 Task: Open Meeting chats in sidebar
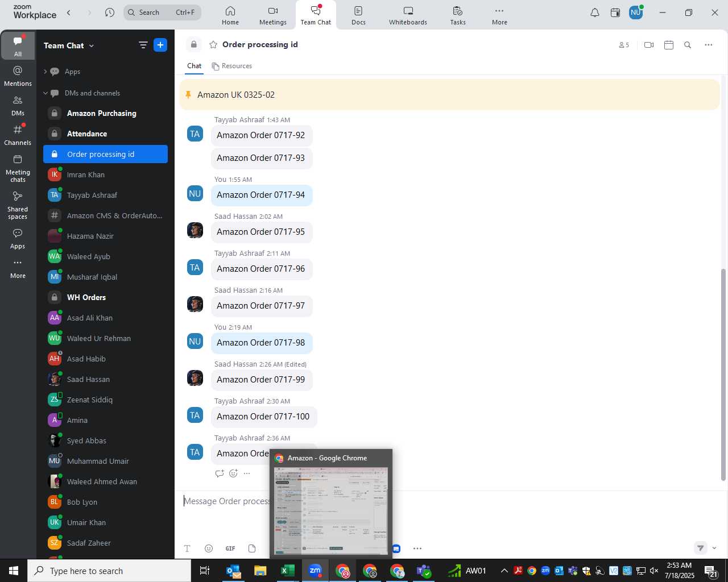[x=18, y=168]
